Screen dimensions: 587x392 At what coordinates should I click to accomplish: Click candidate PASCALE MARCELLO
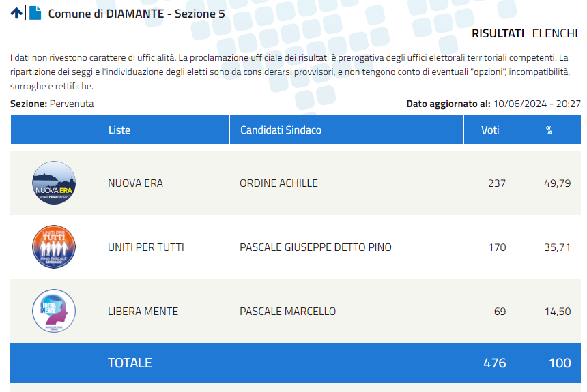click(288, 311)
